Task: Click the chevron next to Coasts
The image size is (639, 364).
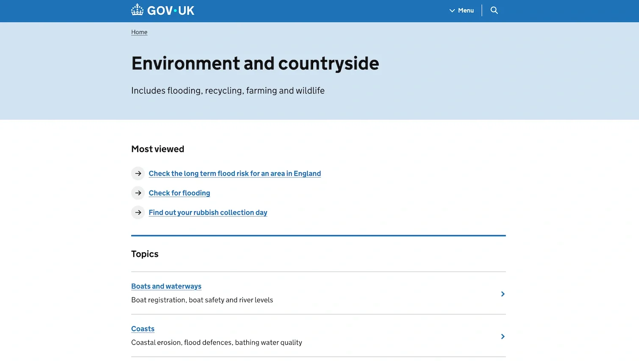Action: (x=502, y=336)
